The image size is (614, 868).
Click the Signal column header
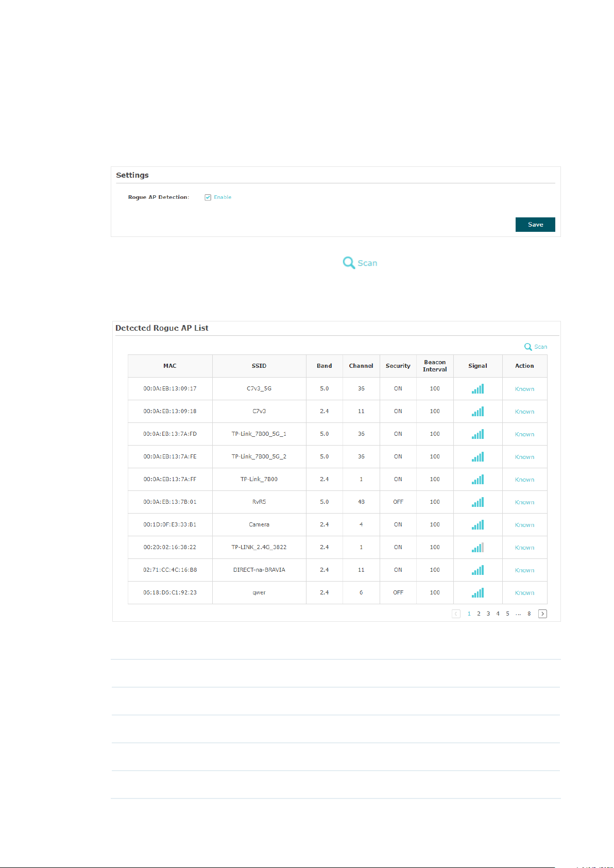click(x=477, y=366)
